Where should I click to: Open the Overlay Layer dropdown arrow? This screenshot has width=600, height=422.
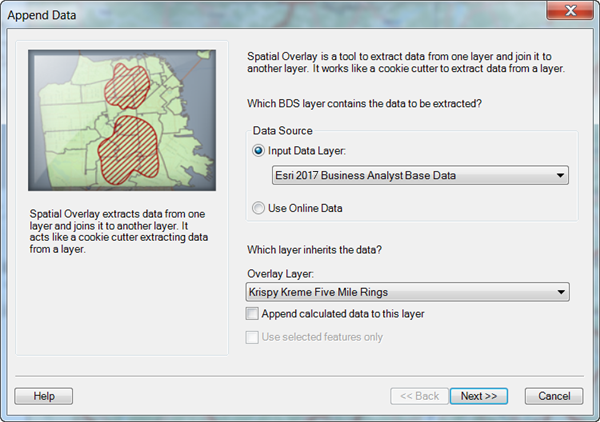559,292
